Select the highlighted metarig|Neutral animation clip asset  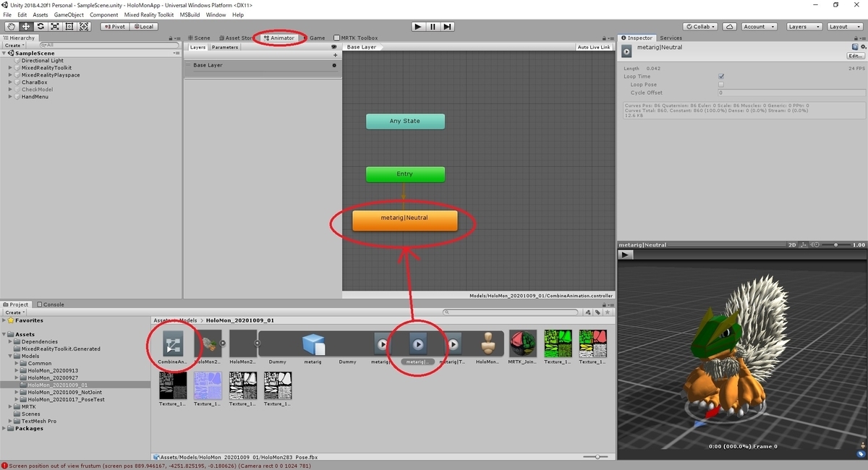click(417, 345)
